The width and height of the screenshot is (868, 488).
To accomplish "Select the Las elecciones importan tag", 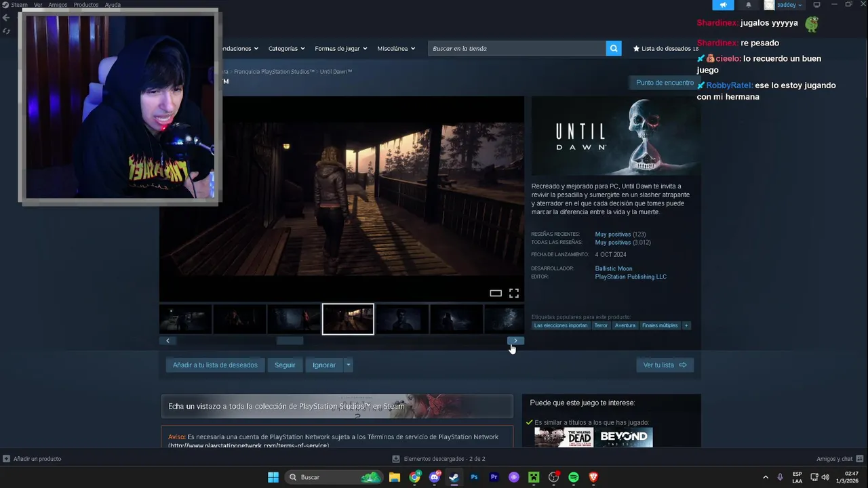I will [x=561, y=325].
